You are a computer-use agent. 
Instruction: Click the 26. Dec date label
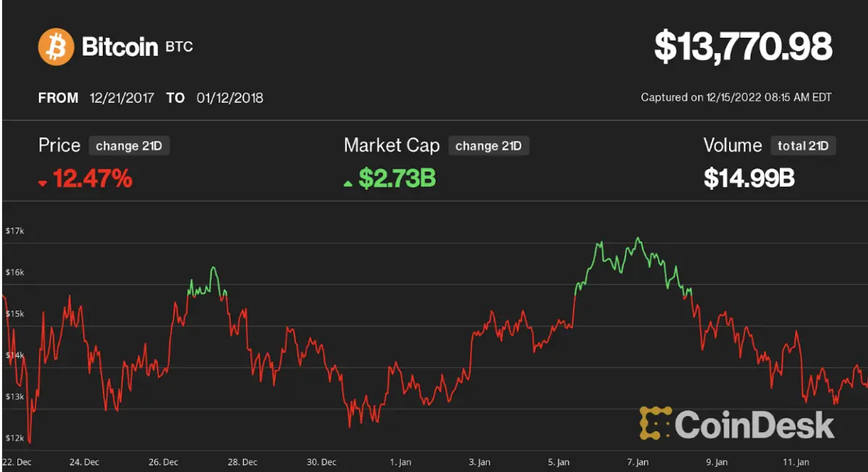coord(164,462)
